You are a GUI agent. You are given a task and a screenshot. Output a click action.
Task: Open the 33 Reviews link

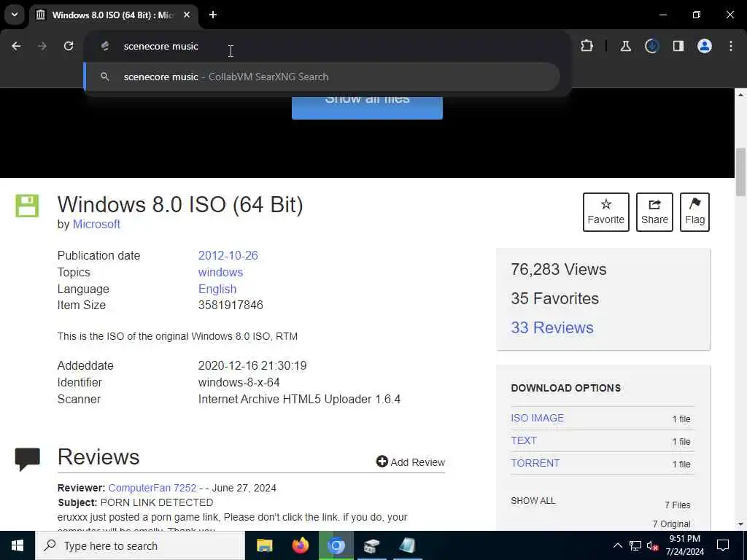(x=552, y=327)
